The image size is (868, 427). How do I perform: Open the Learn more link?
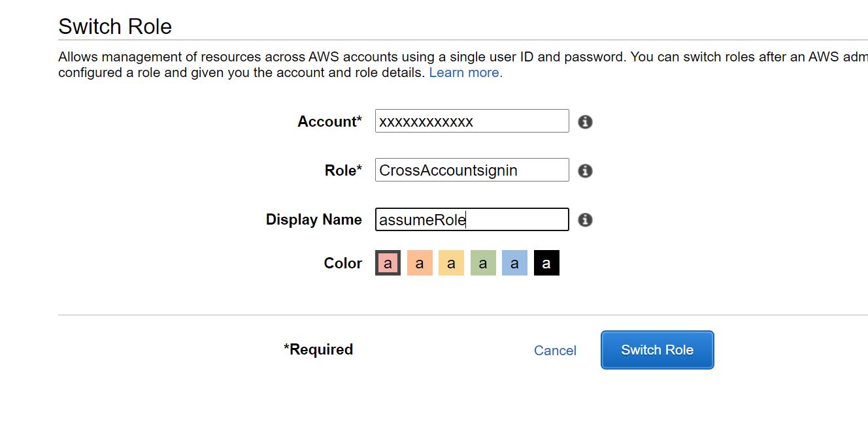[465, 72]
